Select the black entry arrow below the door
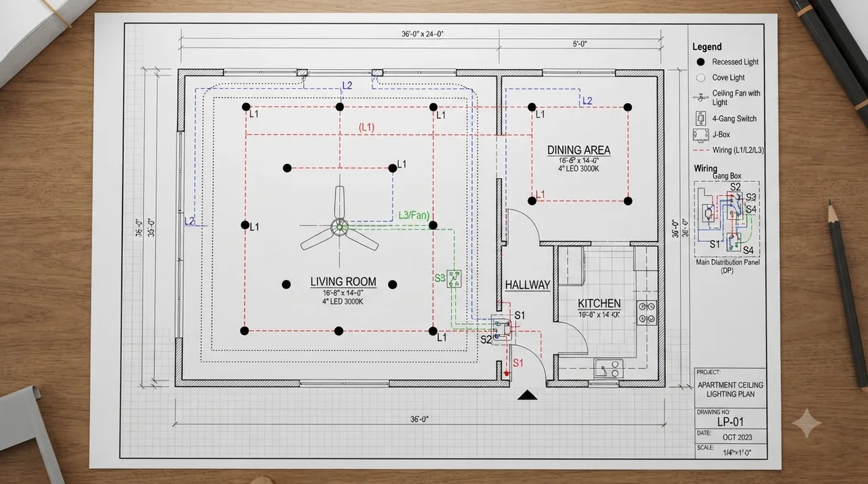868x484 pixels. [x=526, y=395]
